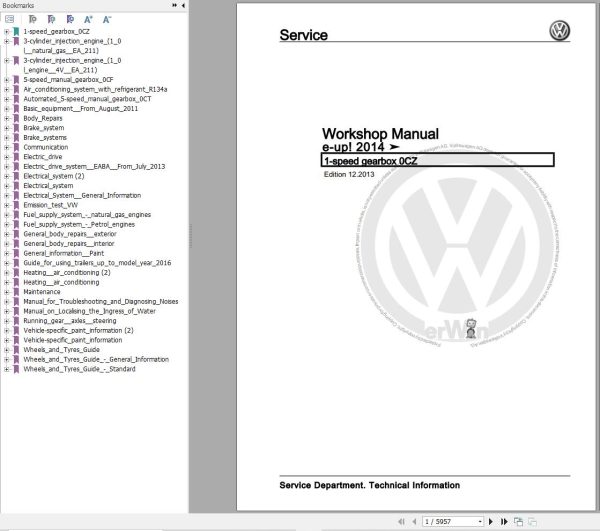Go to the first page
Image resolution: width=600 pixels, height=531 pixels.
[x=401, y=521]
